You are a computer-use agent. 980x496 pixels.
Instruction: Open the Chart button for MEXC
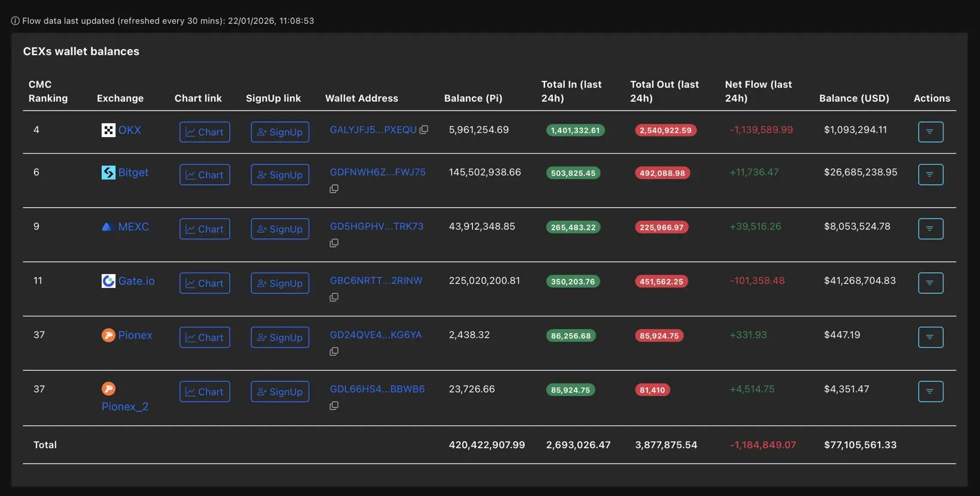pos(205,229)
